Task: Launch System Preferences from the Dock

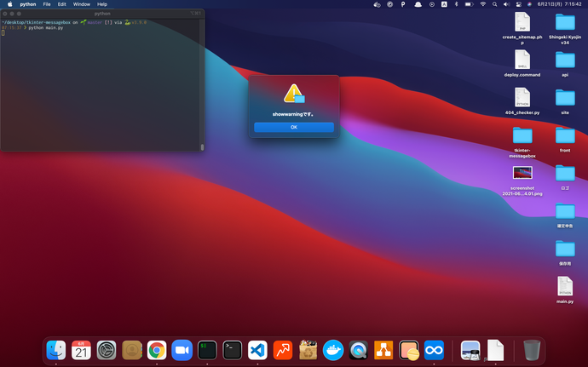Action: point(107,350)
